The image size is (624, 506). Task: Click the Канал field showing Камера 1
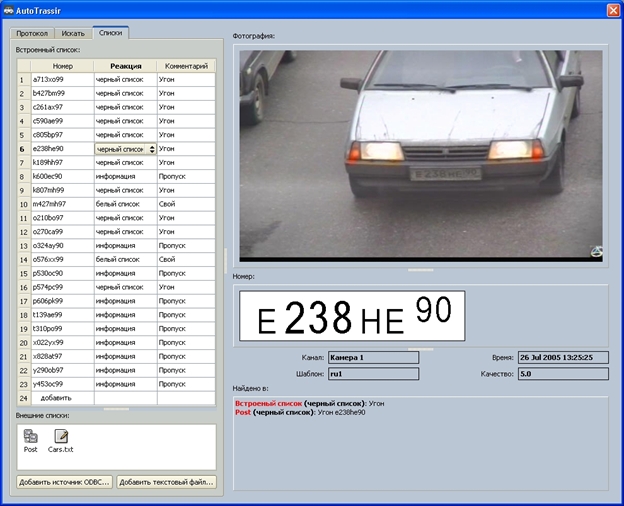[x=373, y=358]
